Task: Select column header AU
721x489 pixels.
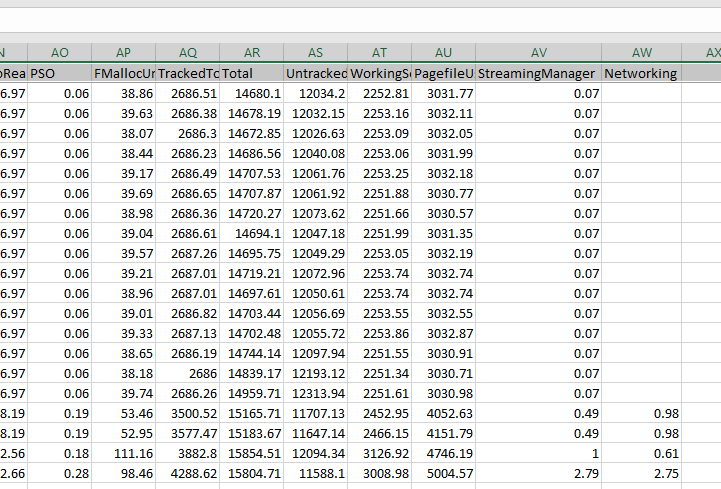Action: pos(443,52)
